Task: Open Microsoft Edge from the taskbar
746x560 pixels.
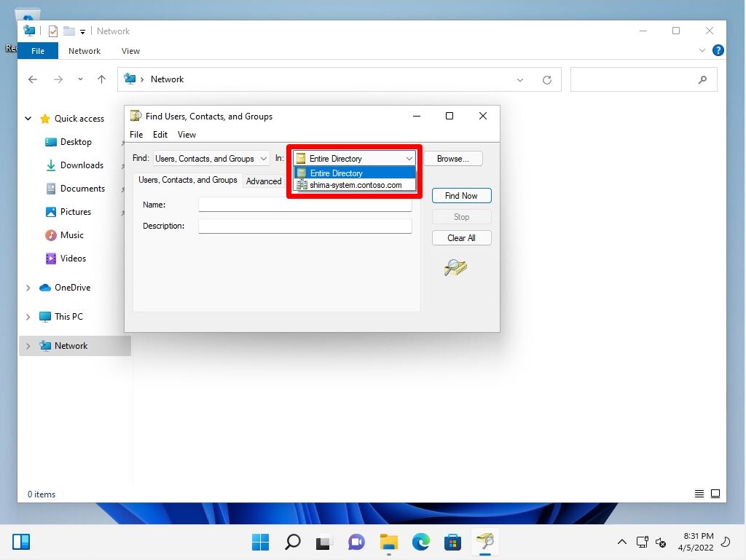Action: [420, 542]
